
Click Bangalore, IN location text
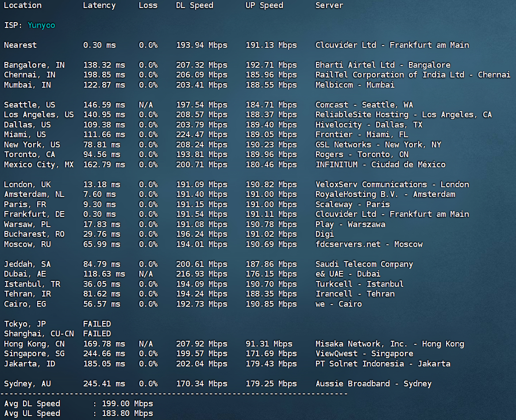[x=34, y=65]
